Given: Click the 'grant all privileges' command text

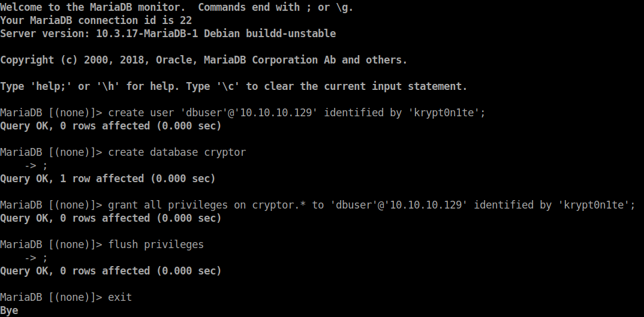Looking at the screenshot, I should (168, 205).
